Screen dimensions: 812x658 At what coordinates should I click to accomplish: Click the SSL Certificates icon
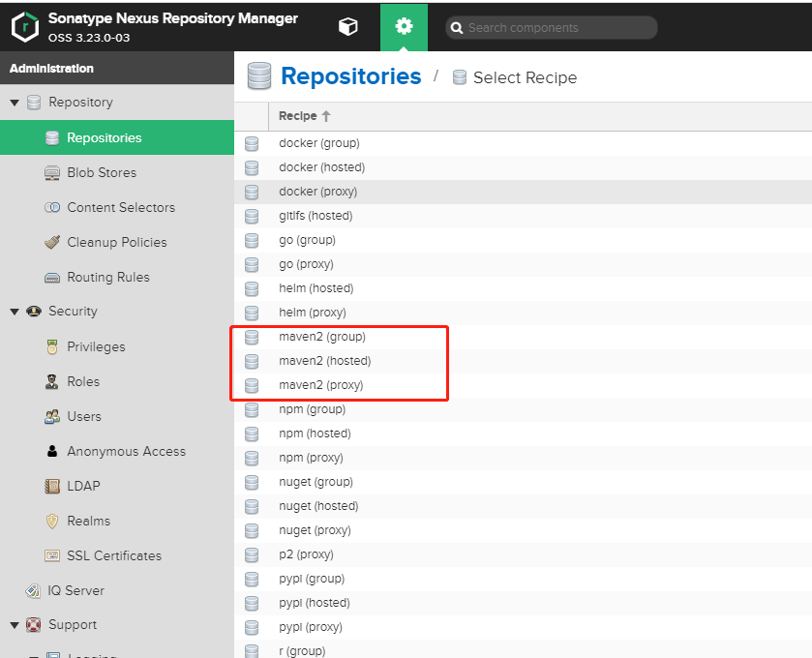pyautogui.click(x=52, y=556)
